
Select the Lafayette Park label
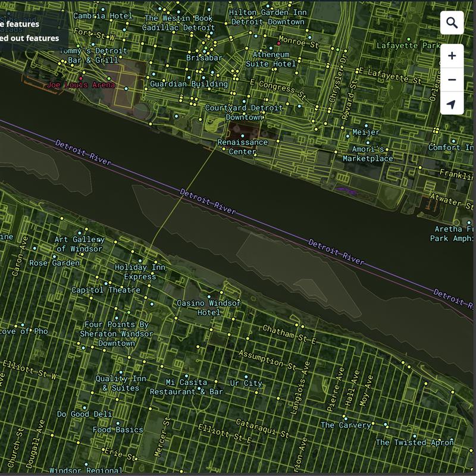click(x=408, y=45)
